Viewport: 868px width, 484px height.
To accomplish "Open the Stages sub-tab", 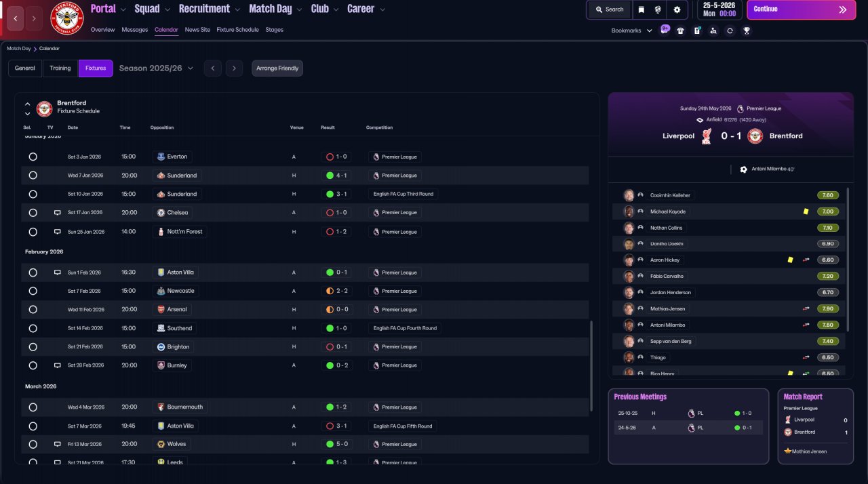I will click(x=274, y=30).
